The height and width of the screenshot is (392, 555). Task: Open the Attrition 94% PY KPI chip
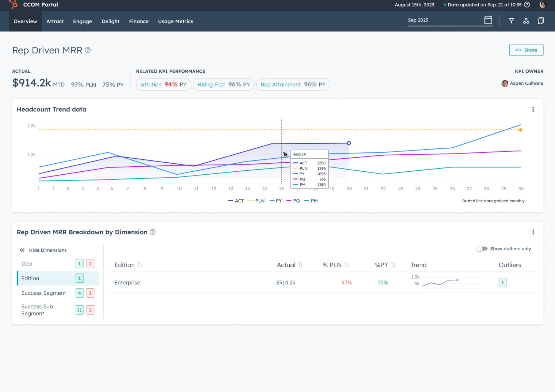[x=163, y=84]
